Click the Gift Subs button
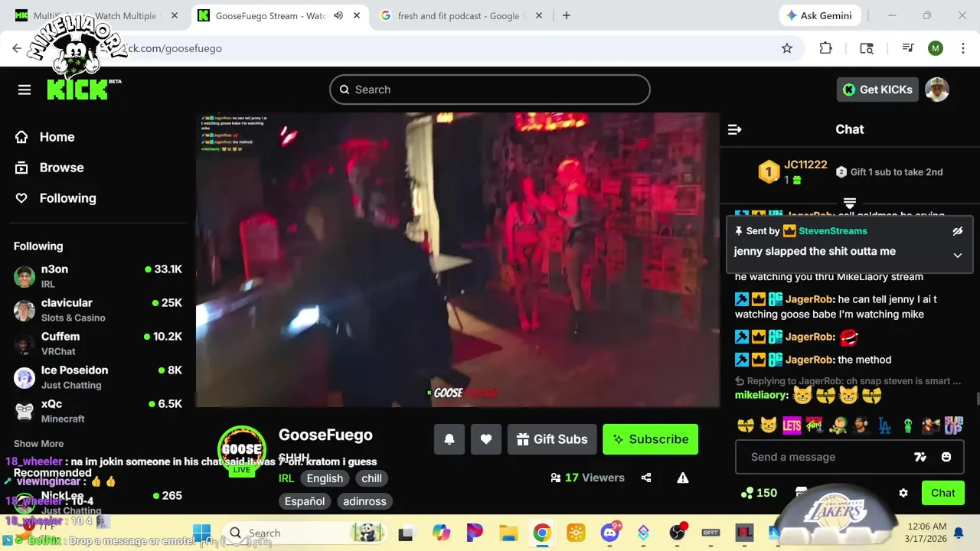This screenshot has width=980, height=551. point(552,439)
